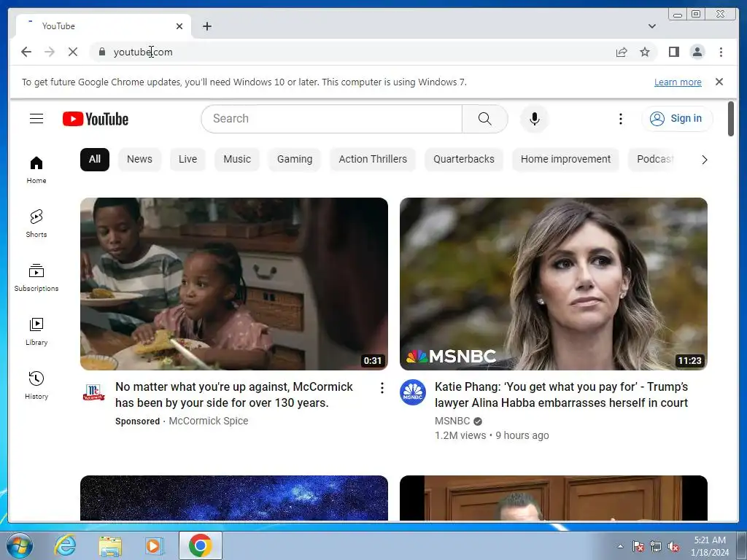Open the McCormick ad thumbnail
The image size is (747, 560).
pyautogui.click(x=234, y=284)
